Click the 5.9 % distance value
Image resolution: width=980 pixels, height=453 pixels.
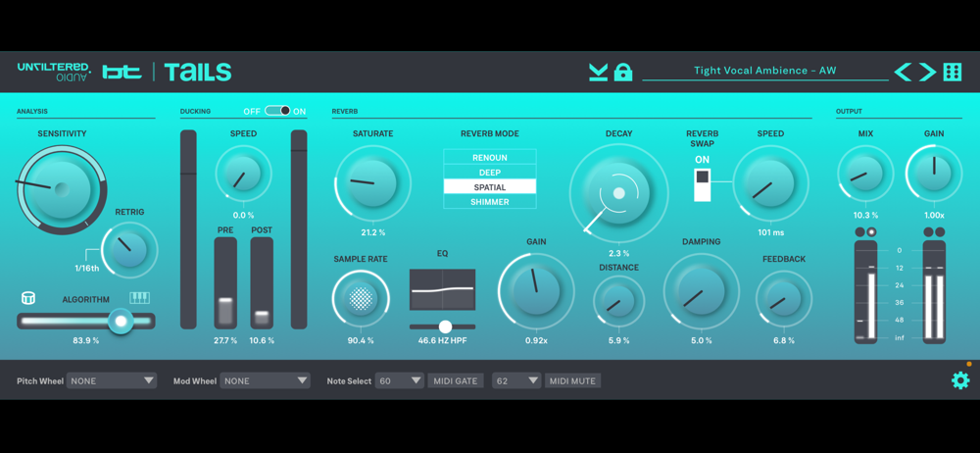point(618,341)
